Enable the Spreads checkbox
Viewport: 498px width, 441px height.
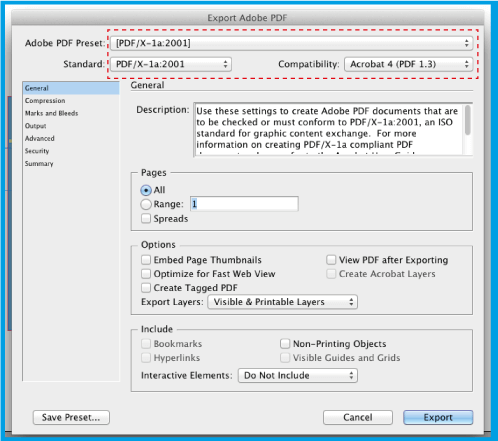(146, 219)
